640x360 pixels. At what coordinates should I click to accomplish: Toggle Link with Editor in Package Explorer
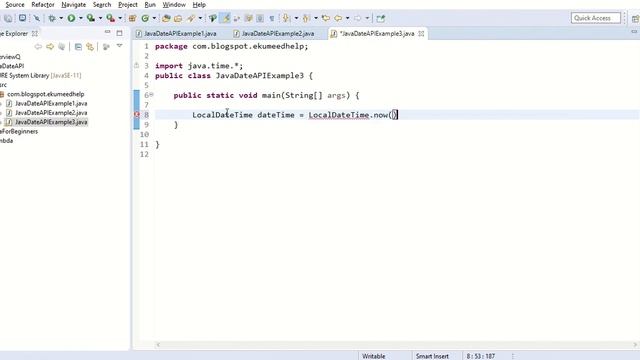tap(90, 47)
